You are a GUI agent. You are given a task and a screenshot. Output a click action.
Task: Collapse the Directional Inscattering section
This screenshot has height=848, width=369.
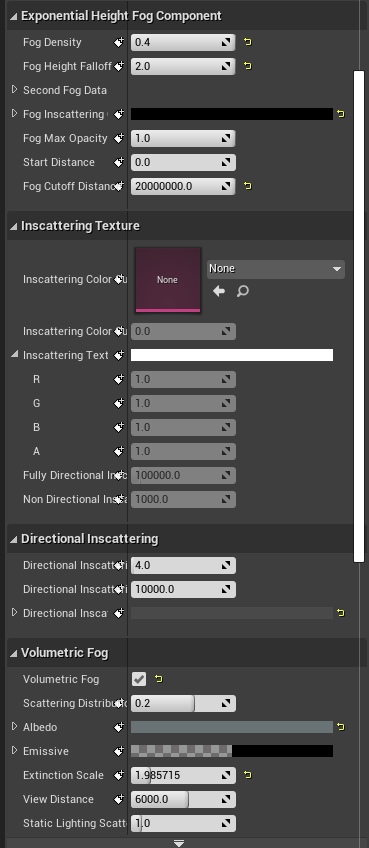click(14, 539)
